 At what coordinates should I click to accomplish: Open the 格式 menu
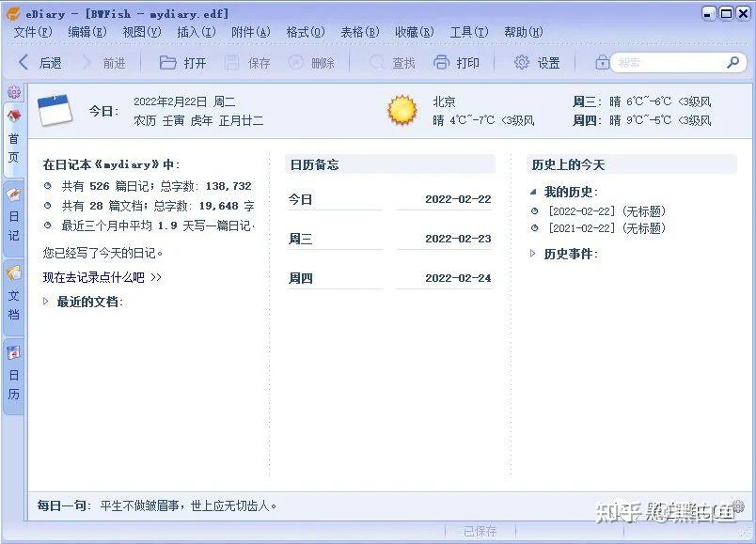[304, 30]
